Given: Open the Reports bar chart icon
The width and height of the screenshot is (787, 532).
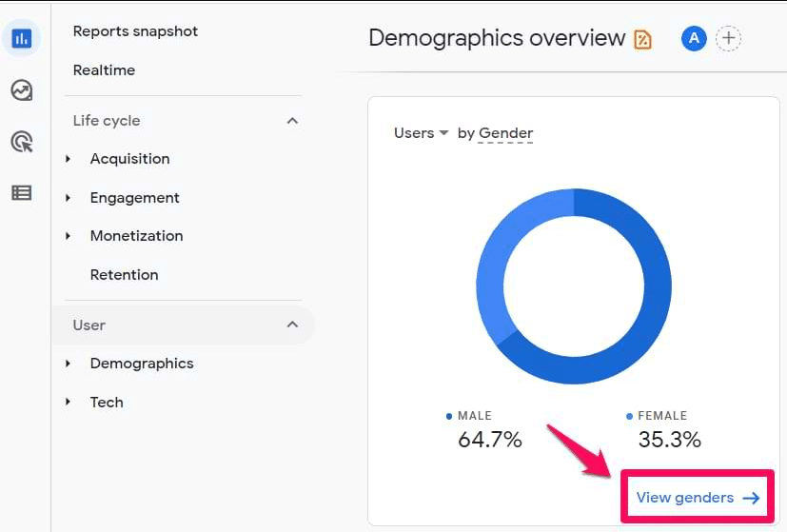Looking at the screenshot, I should (22, 39).
